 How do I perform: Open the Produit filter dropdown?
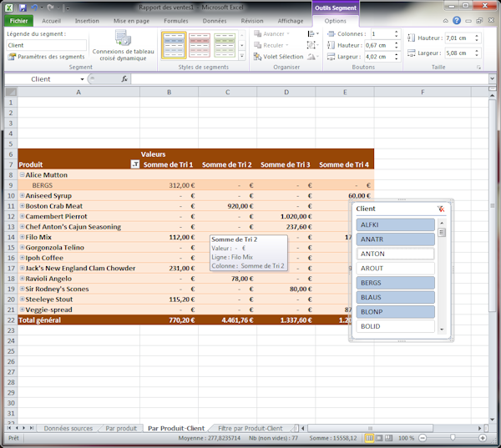pos(135,165)
